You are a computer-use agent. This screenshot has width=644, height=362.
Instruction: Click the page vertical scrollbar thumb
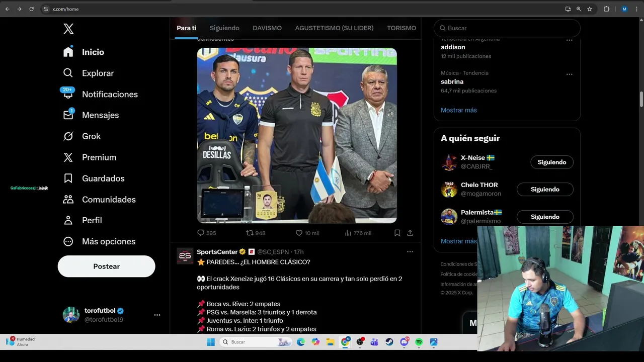tap(641, 99)
